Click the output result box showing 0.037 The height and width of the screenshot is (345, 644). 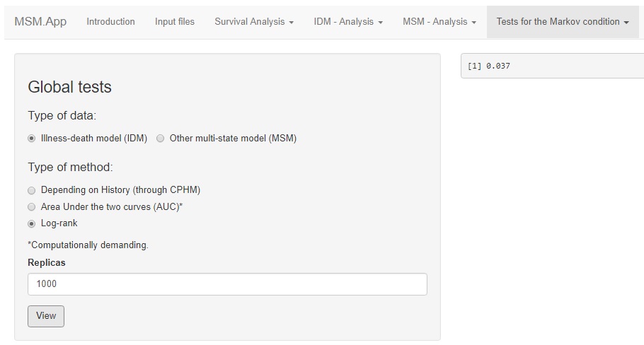(x=552, y=66)
